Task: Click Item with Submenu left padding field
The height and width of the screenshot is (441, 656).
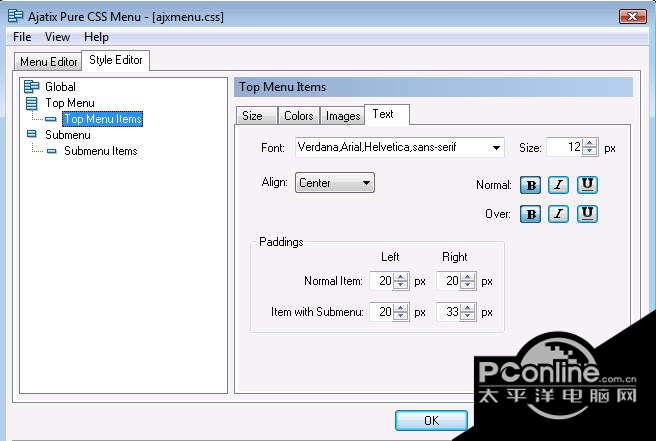Action: click(x=382, y=312)
